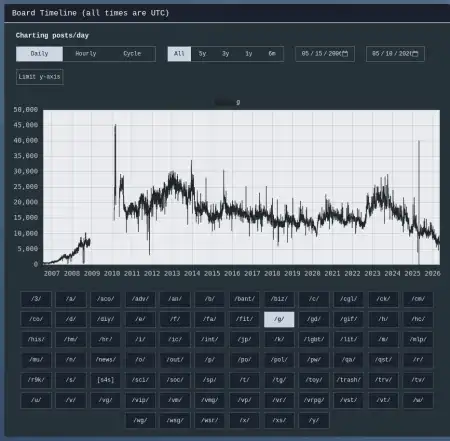Select the 1y time range
The height and width of the screenshot is (441, 450).
coord(249,54)
